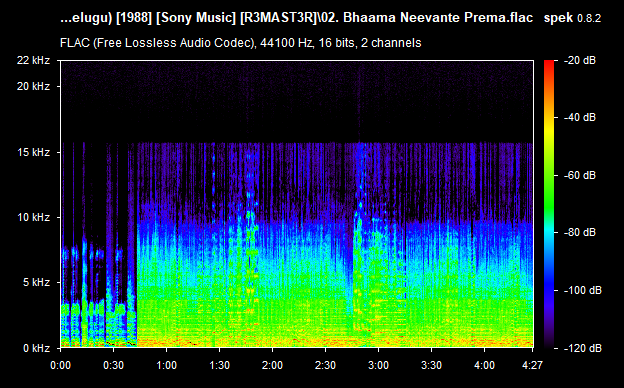Click the -100 dB scale label
The height and width of the screenshot is (388, 624).
[583, 291]
